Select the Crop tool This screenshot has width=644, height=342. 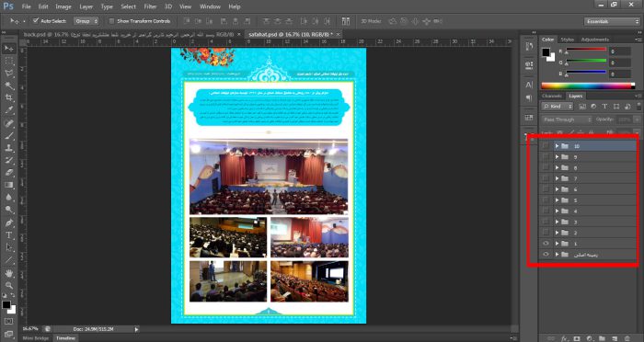pyautogui.click(x=9, y=98)
